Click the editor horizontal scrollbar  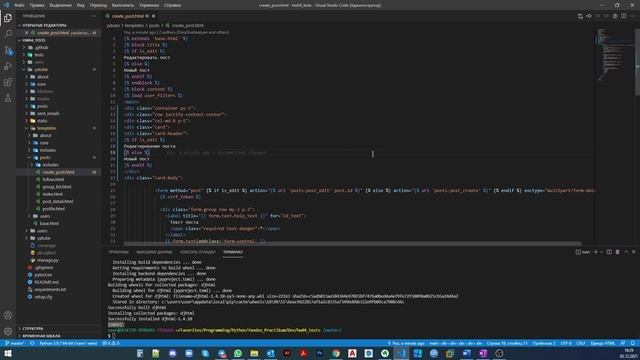[353, 244]
